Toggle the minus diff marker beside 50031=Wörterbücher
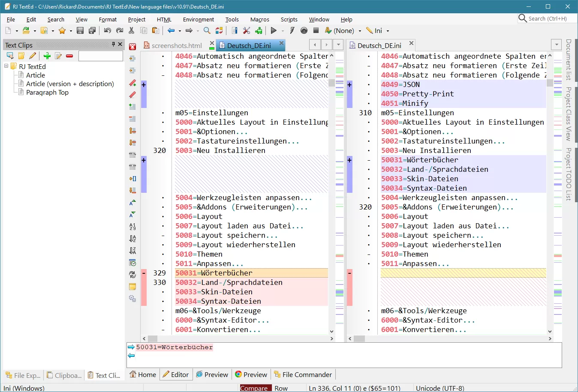578x392 pixels. tap(144, 273)
